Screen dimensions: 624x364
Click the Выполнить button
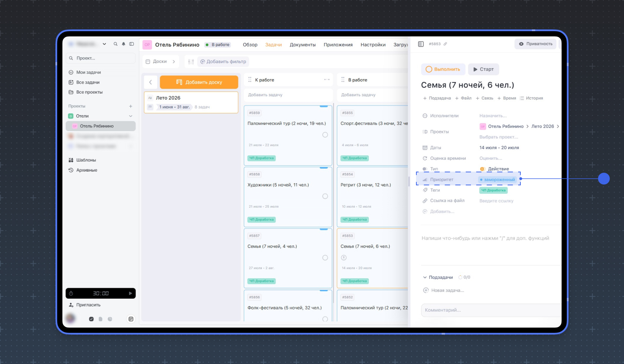click(443, 69)
